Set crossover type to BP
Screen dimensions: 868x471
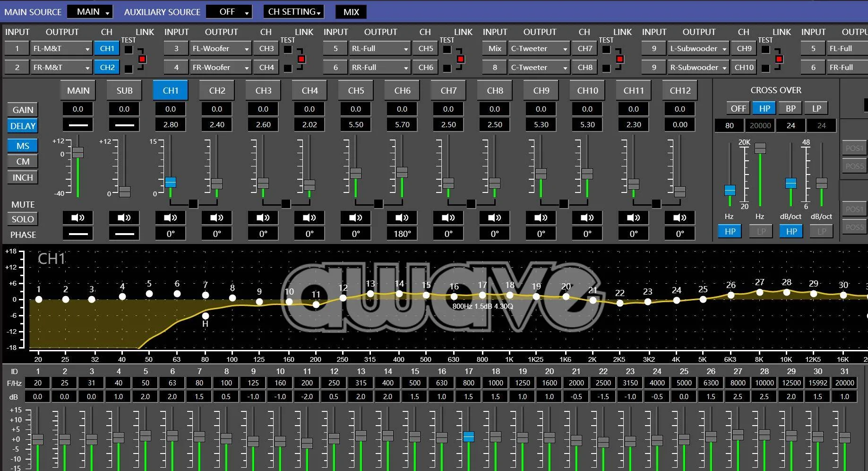click(791, 108)
